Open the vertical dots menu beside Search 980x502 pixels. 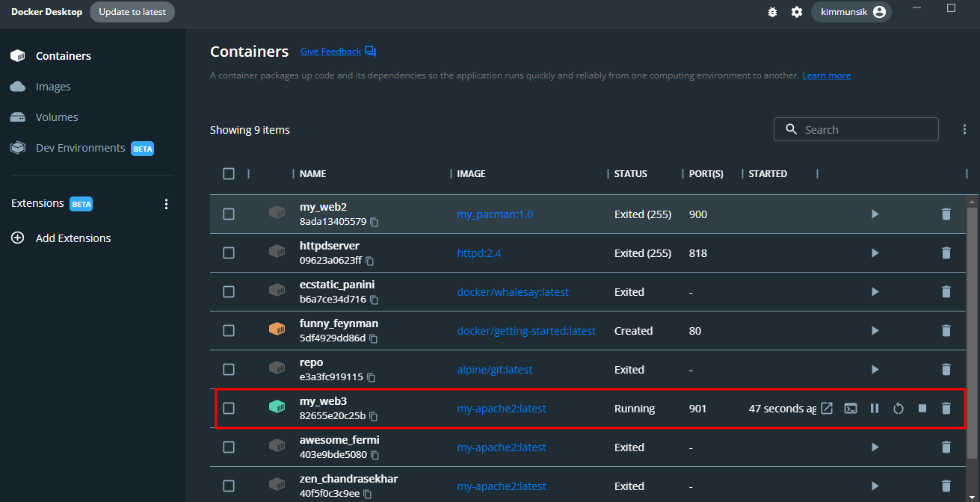pyautogui.click(x=964, y=129)
